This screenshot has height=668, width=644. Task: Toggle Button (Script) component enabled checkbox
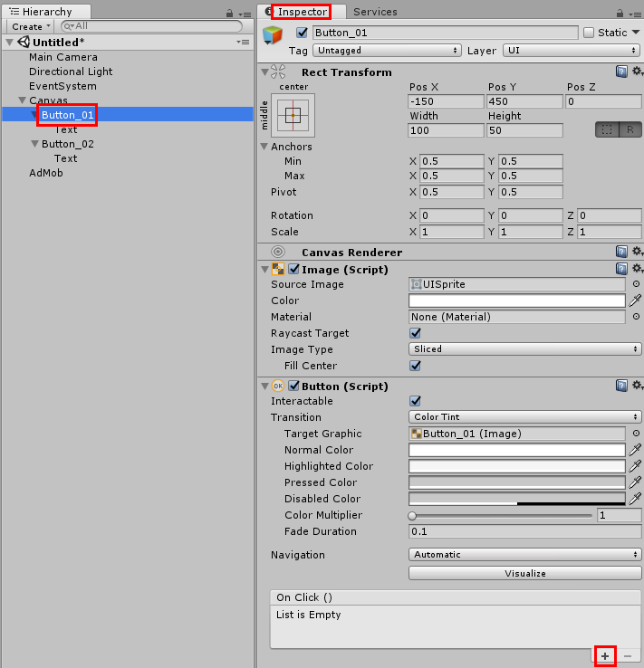pyautogui.click(x=293, y=386)
